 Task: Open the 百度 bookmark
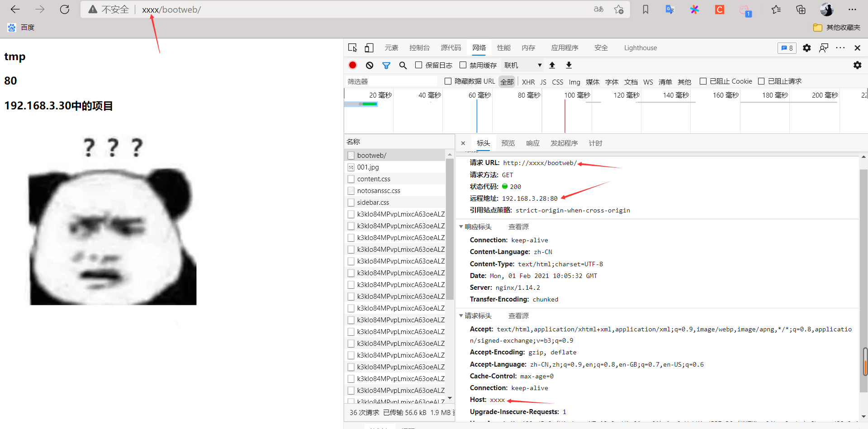21,27
